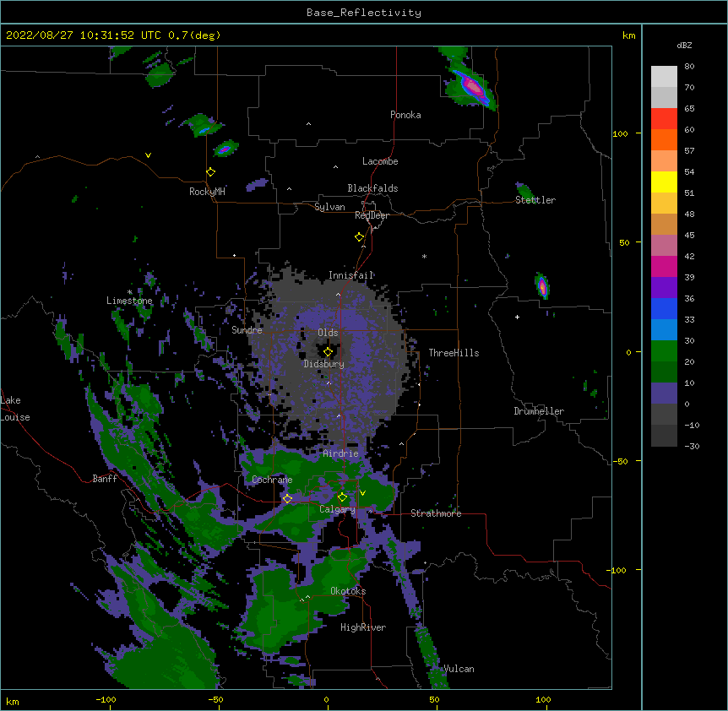Click the magenta swatch in the dBZ legend
728x711 pixels.
664,267
